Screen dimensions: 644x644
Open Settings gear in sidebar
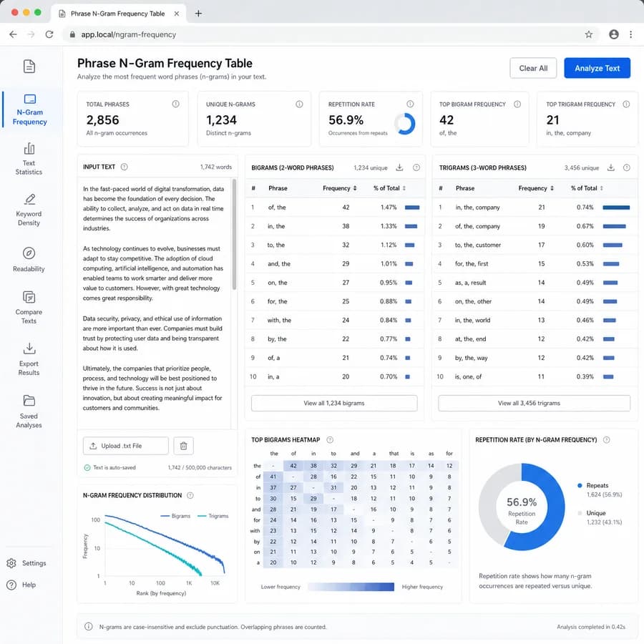(x=11, y=563)
